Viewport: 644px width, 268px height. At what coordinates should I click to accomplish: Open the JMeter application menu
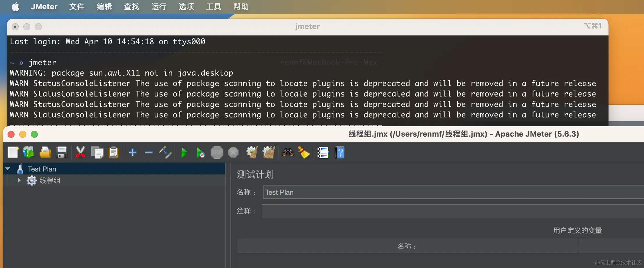click(x=44, y=6)
